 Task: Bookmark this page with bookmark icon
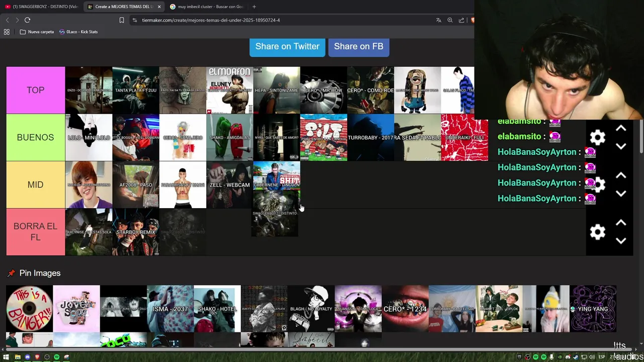[x=121, y=20]
